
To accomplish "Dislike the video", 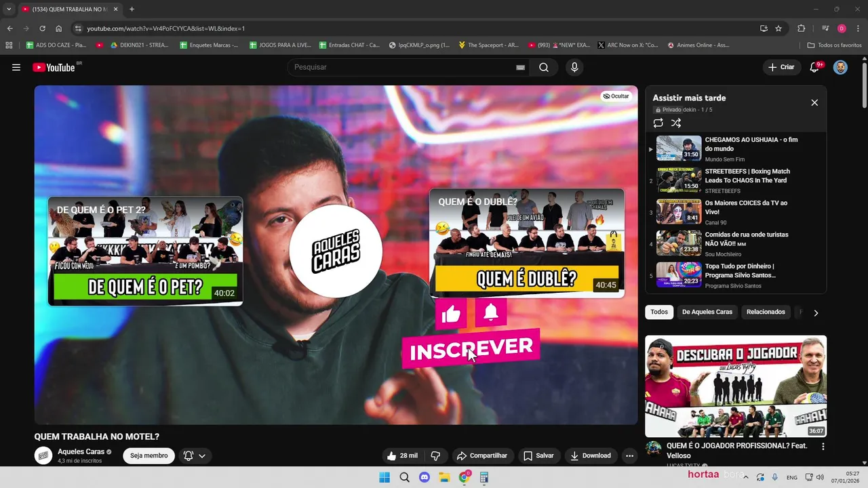I will pos(435,455).
